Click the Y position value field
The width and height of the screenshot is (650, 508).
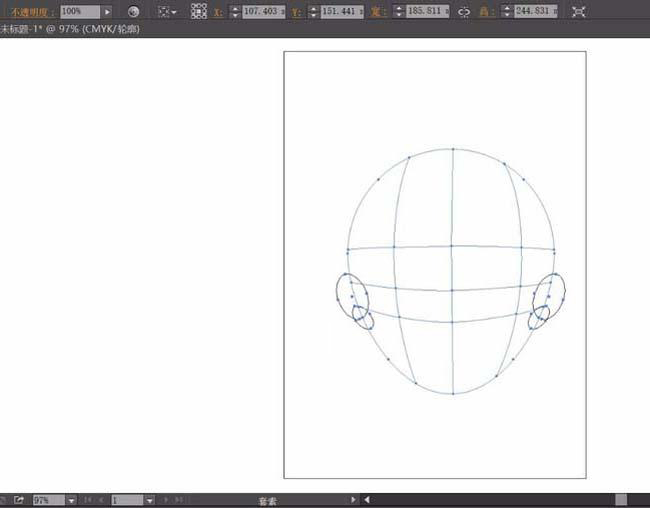click(342, 11)
